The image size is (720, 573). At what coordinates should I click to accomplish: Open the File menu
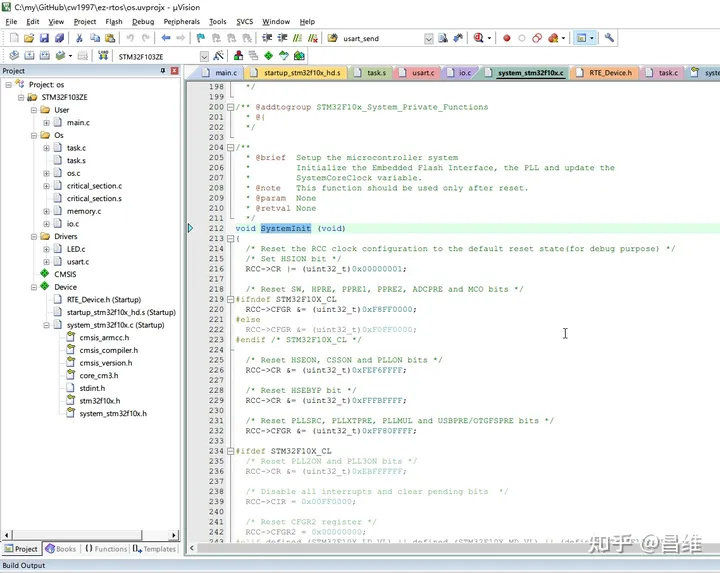click(x=11, y=22)
